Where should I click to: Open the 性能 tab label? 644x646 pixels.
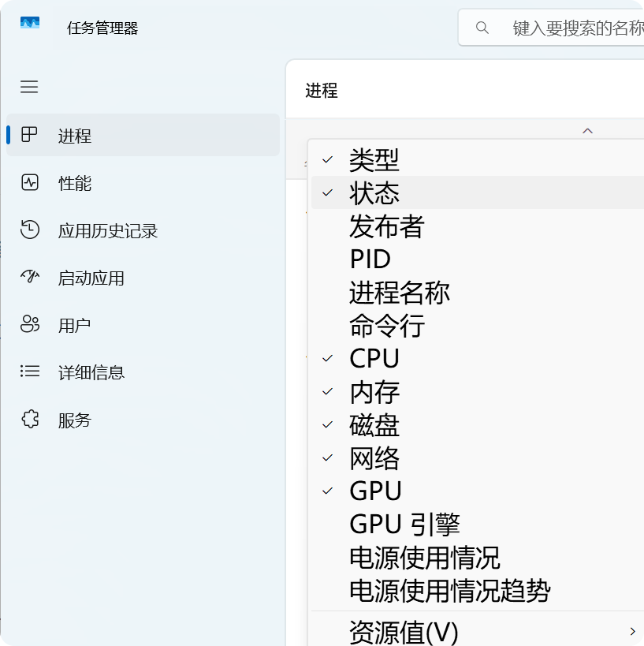tap(75, 183)
